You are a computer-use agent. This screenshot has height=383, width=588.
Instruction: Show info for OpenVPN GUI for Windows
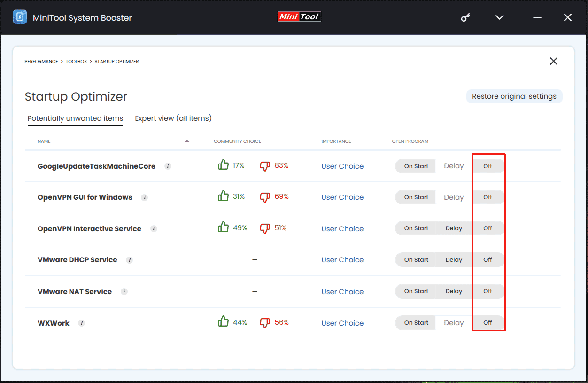(145, 198)
